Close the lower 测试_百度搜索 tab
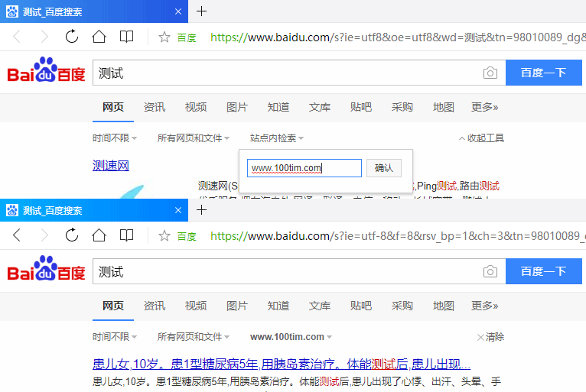 (178, 210)
